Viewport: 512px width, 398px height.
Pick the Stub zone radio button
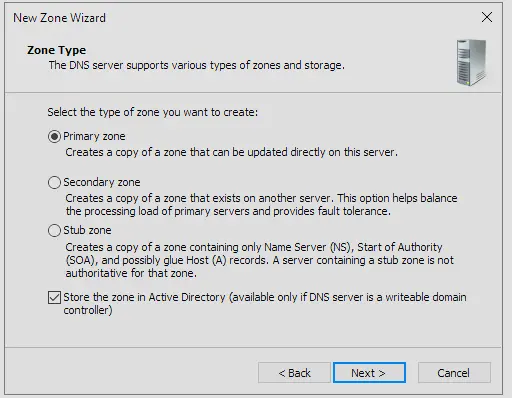(x=54, y=230)
